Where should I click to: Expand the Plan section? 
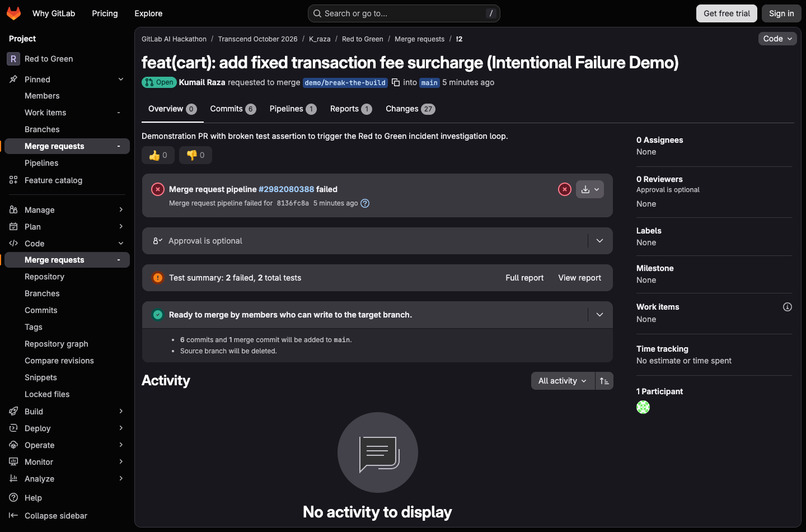coord(121,227)
